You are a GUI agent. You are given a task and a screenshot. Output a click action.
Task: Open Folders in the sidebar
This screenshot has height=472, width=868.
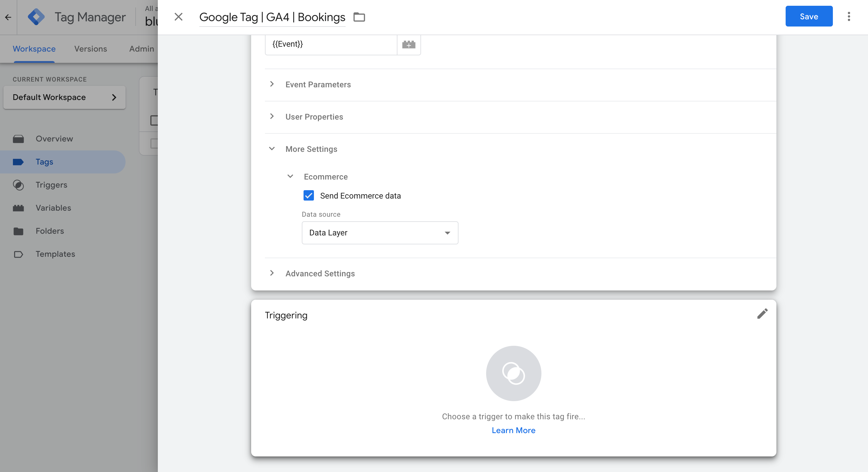(x=63, y=231)
